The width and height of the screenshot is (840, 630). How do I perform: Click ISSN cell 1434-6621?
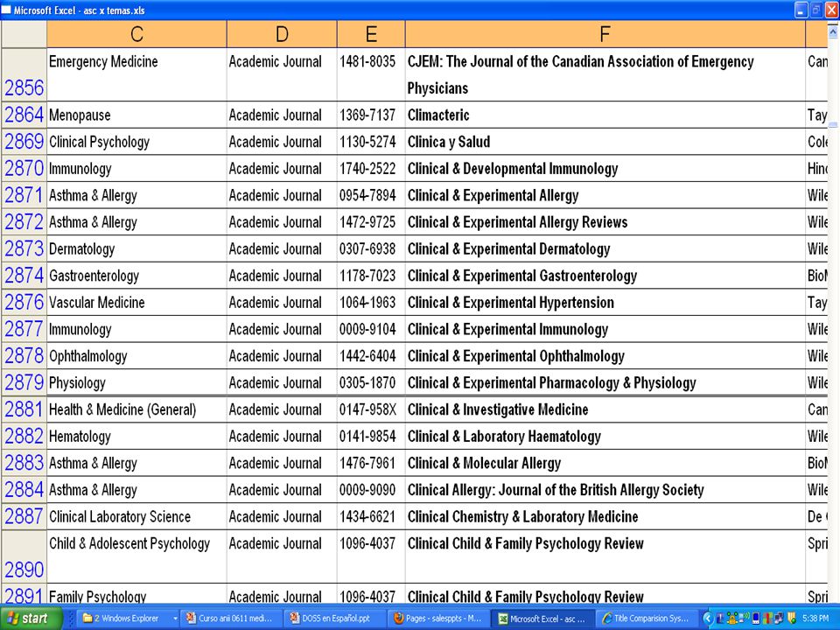pos(371,516)
